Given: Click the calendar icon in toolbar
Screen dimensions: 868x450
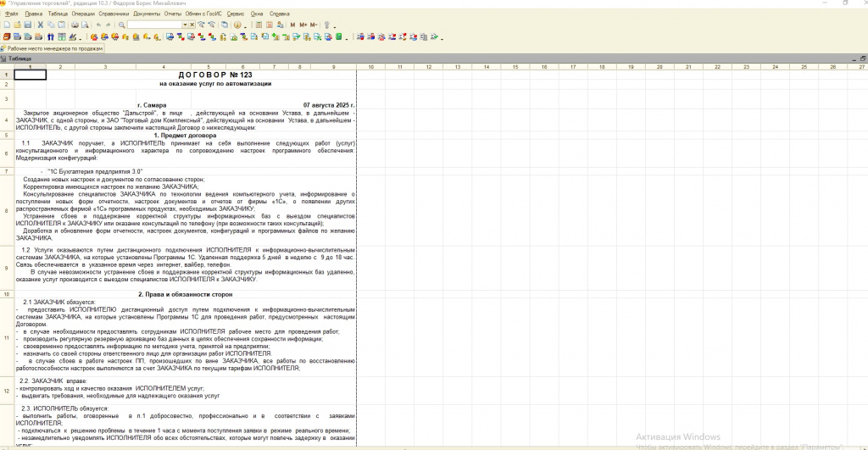Looking at the screenshot, I should (269, 25).
